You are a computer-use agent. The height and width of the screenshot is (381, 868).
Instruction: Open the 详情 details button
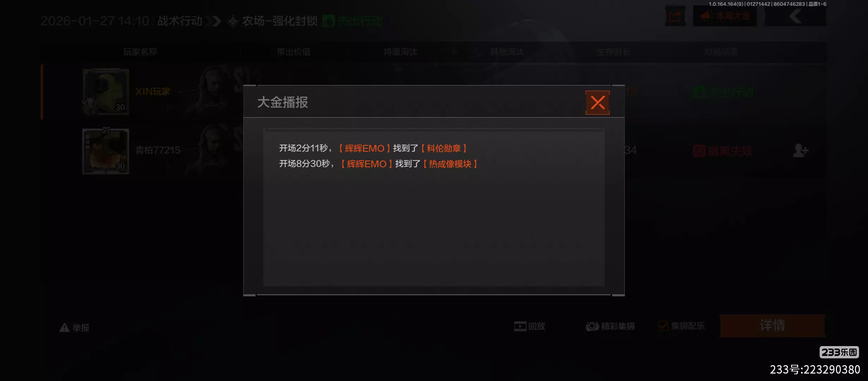(x=772, y=325)
